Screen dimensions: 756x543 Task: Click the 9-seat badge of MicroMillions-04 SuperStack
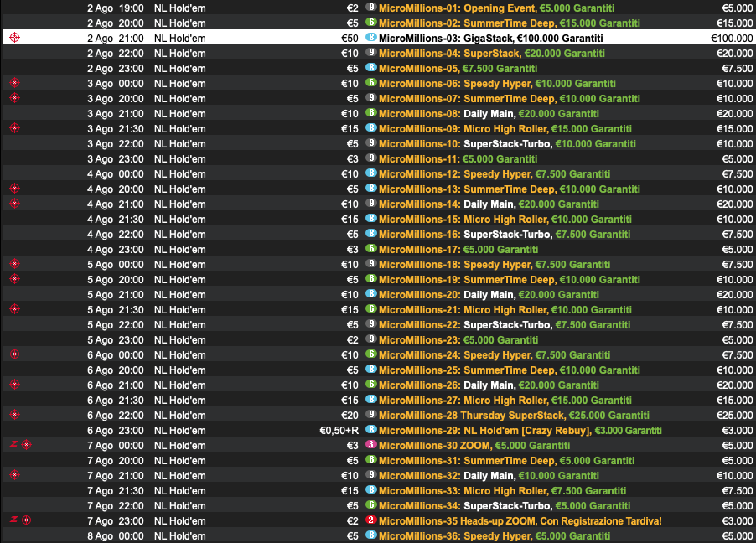(x=370, y=53)
